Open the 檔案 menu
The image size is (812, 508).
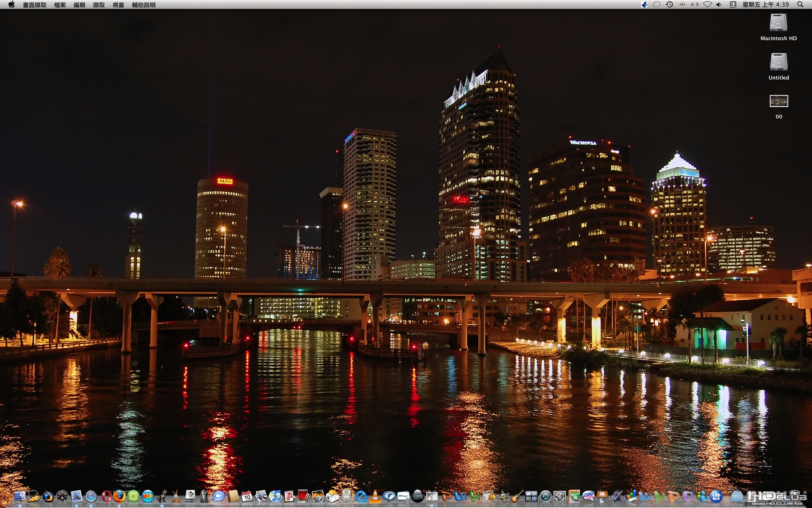pyautogui.click(x=60, y=5)
